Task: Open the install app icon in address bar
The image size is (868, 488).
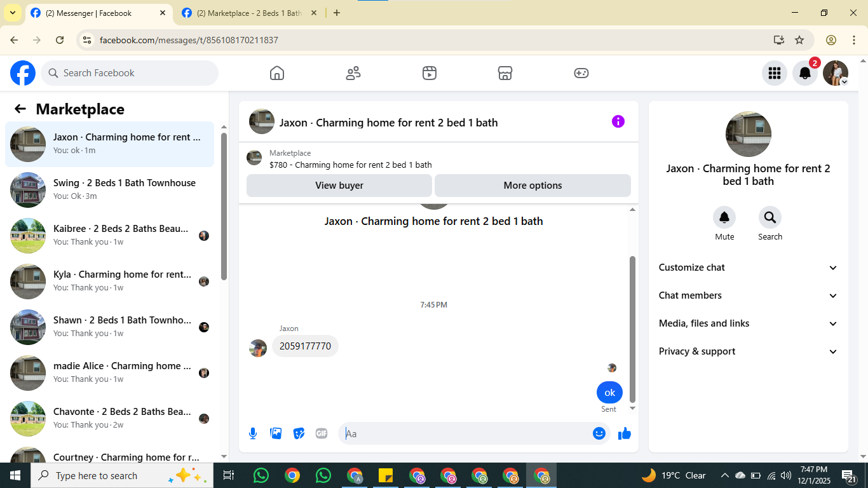Action: (779, 40)
